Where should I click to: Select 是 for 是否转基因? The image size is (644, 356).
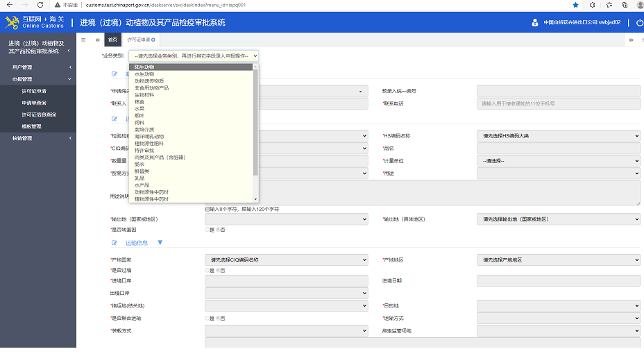(207, 230)
